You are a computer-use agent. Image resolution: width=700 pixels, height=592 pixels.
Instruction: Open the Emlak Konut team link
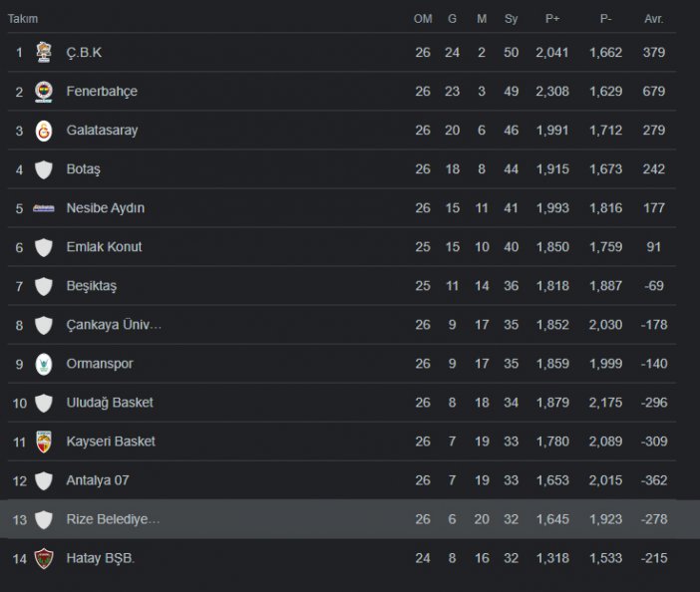click(x=104, y=247)
